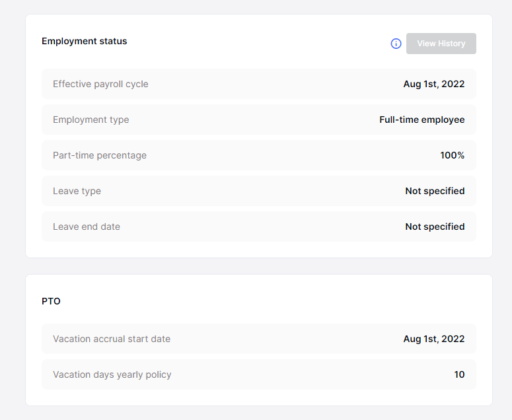
Task: Select the Leave type row label
Action: pos(77,191)
